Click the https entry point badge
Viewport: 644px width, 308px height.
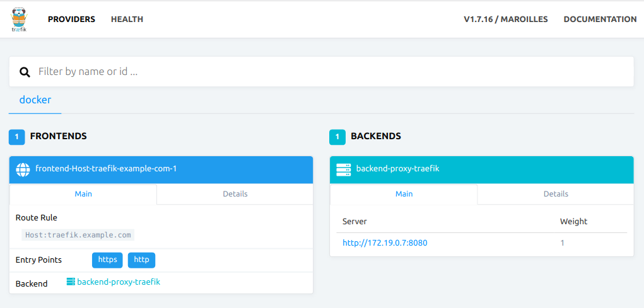[107, 260]
